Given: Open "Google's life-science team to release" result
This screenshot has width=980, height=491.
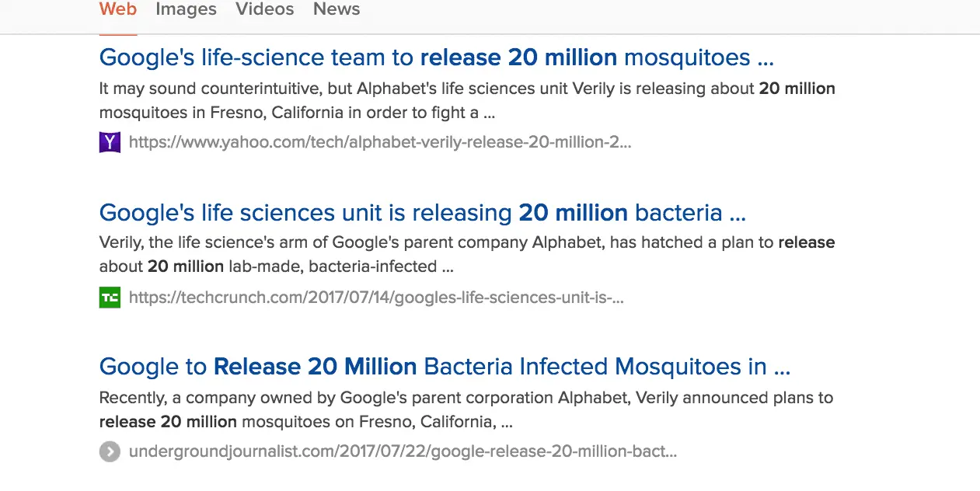Looking at the screenshot, I should tap(436, 57).
